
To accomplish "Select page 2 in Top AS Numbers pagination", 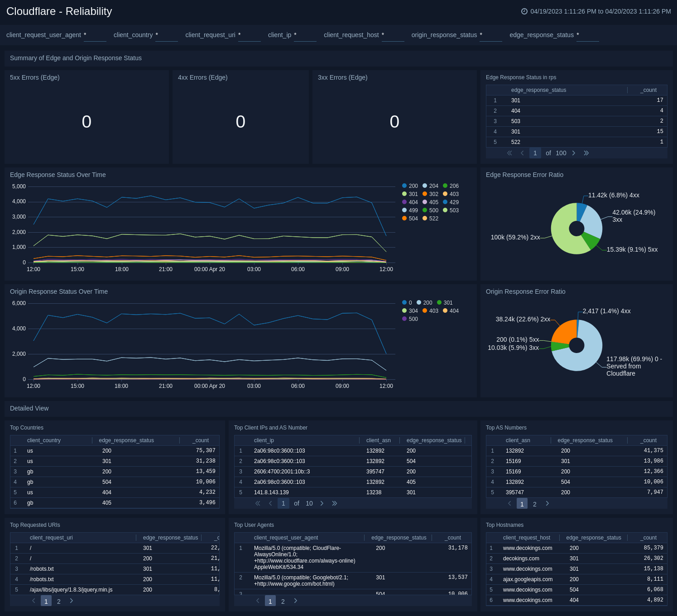I will tap(535, 503).
